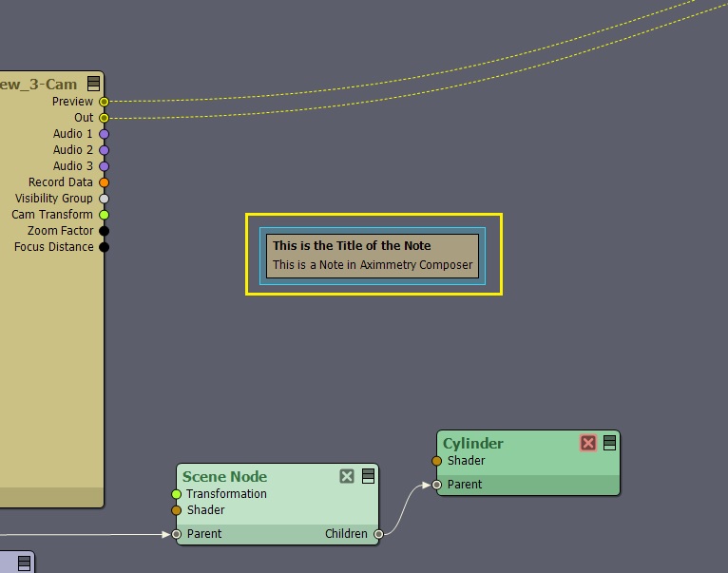
Task: Click the note text 'This is a Note in Aximmetry Composer'
Action: point(373,265)
